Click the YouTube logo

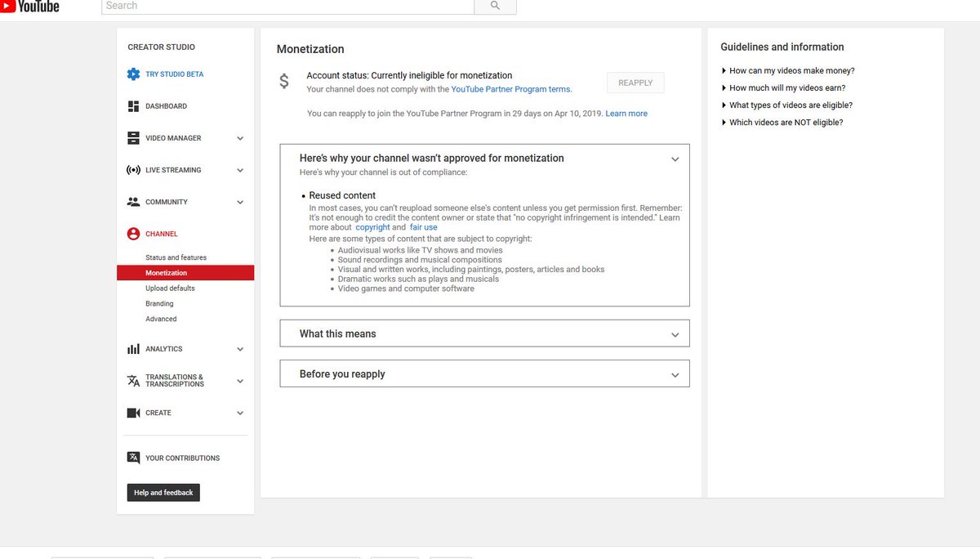click(x=30, y=6)
